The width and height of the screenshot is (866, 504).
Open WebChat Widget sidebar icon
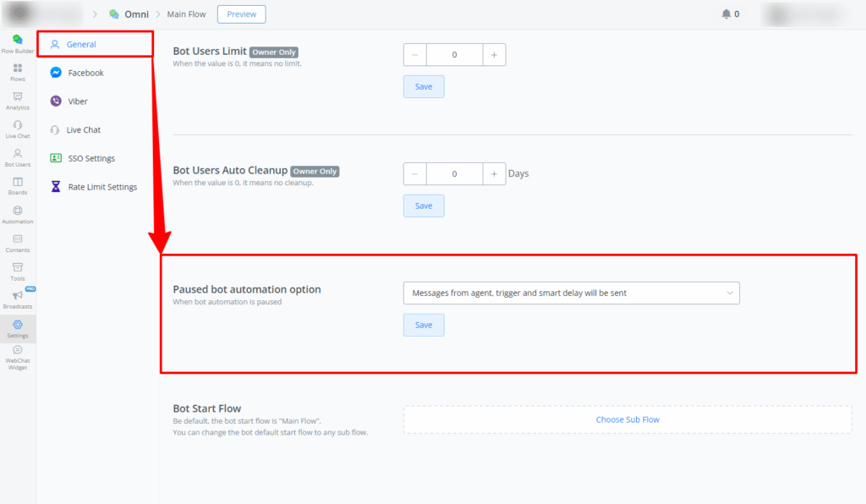tap(18, 355)
